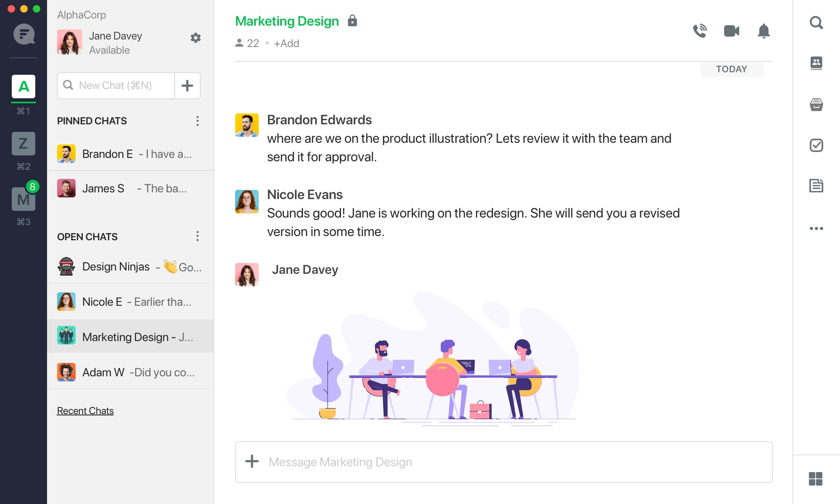Start a video call in Marketing Design
840x504 pixels.
(x=731, y=31)
